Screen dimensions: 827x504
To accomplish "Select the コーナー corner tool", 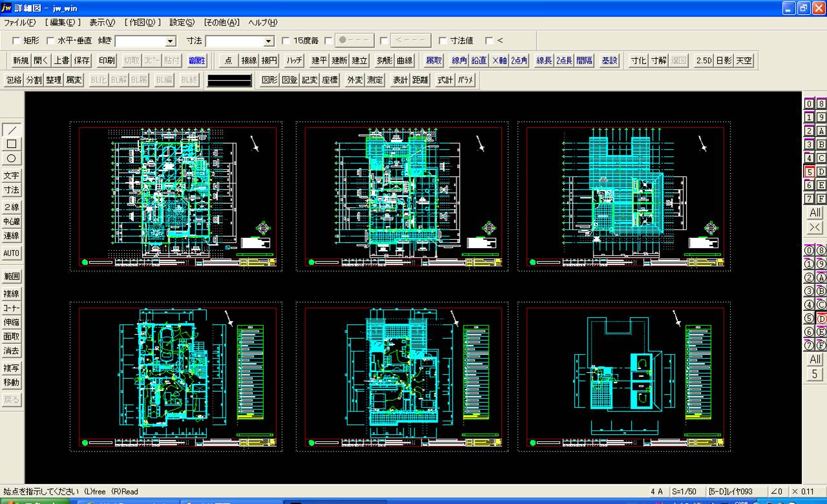I will (12, 308).
